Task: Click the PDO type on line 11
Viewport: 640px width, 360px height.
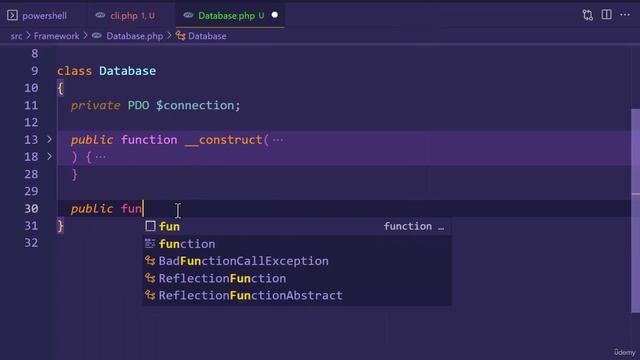Action: point(138,105)
